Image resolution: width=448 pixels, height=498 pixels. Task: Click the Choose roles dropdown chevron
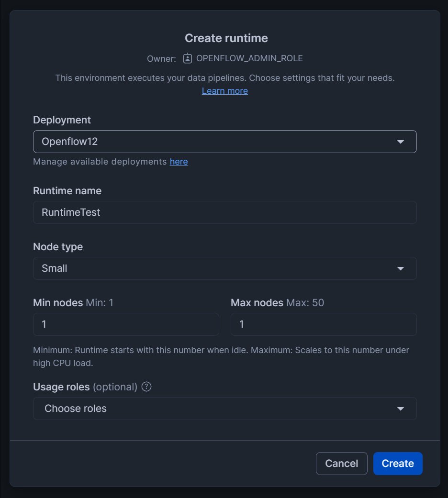(401, 409)
